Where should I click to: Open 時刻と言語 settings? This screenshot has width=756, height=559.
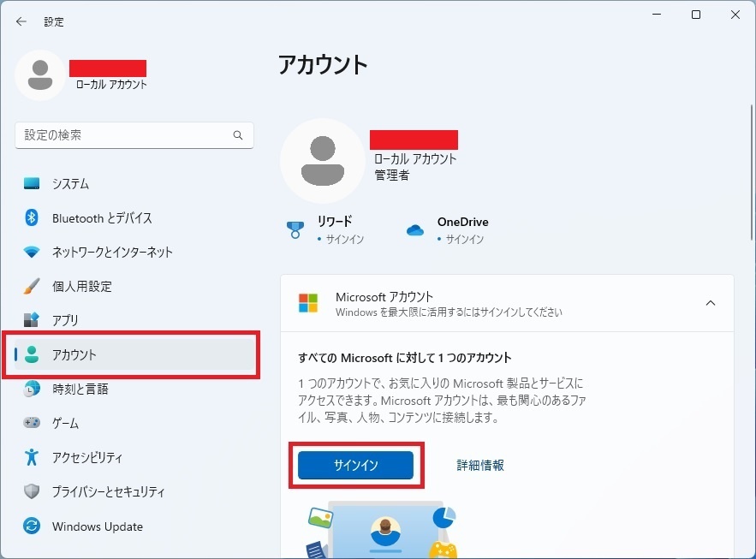pyautogui.click(x=134, y=389)
